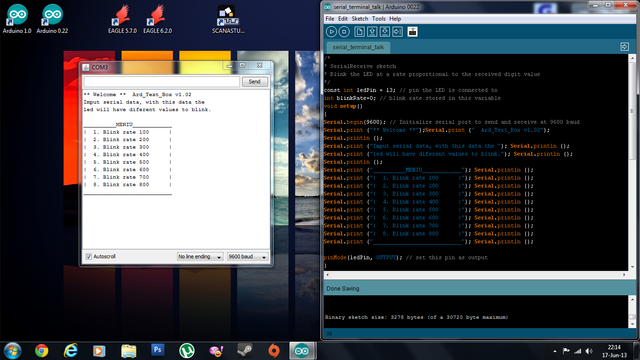Open File Explorer from taskbar
This screenshot has height=360, width=640.
pos(129,351)
